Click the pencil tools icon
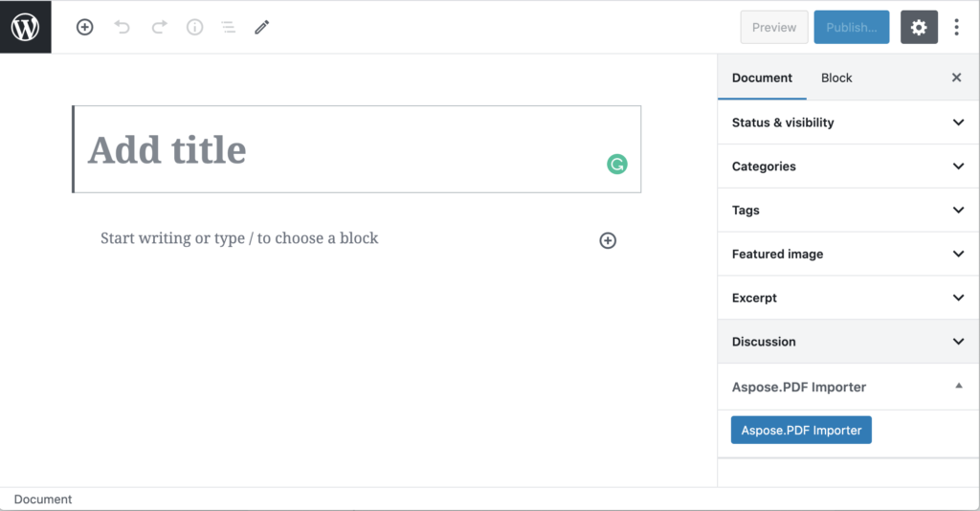 pos(262,28)
